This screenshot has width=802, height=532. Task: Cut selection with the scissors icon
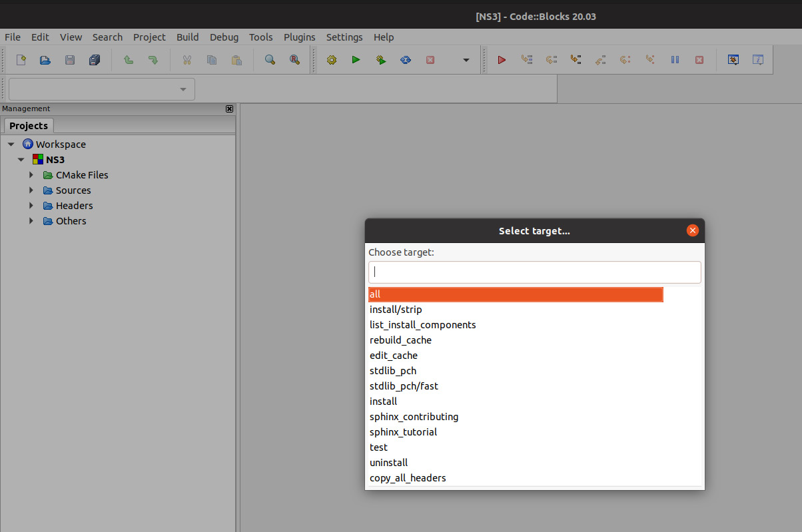[187, 60]
